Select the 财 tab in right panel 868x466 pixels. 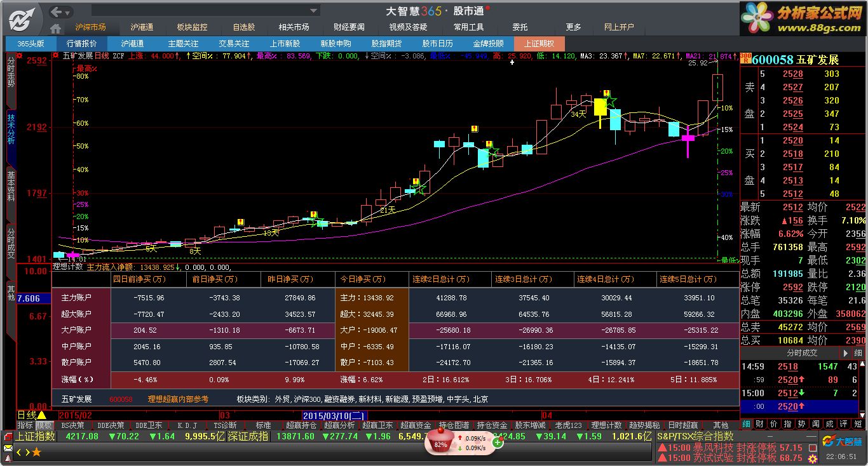760,424
